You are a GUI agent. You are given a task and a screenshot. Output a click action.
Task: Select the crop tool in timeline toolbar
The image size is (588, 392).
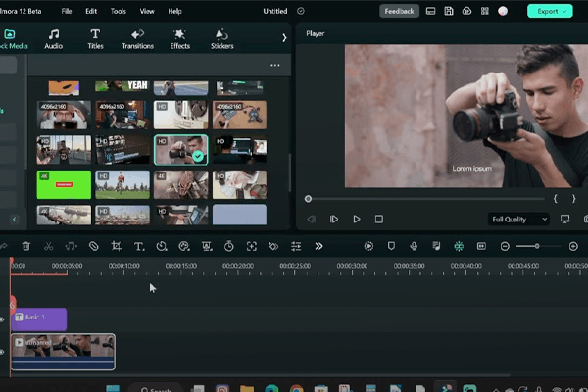tap(116, 246)
